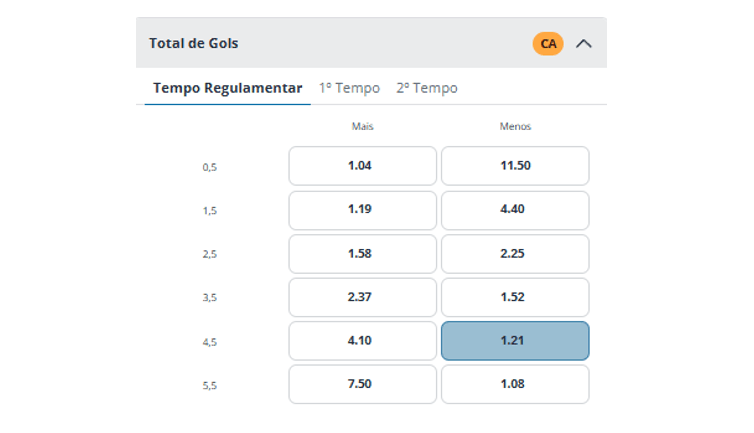
Task: Pick Menos 1,5 odds 4.40
Action: click(x=515, y=210)
